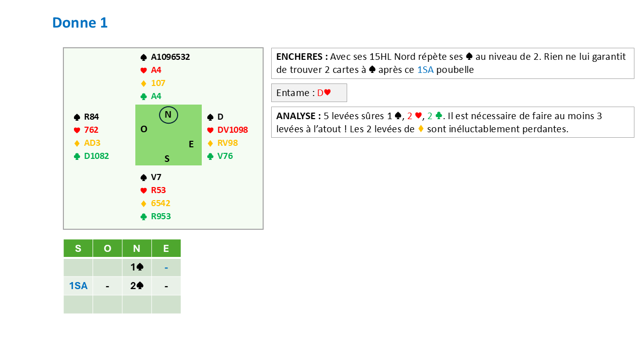
Task: Select the E column header in bidding table
Action: click(166, 248)
